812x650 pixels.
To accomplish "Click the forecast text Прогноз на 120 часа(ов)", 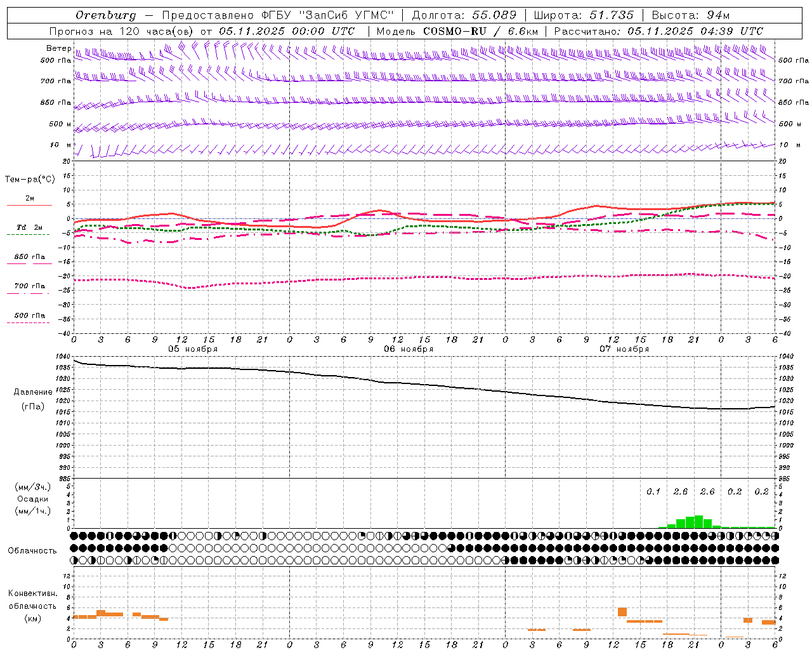I will point(122,31).
